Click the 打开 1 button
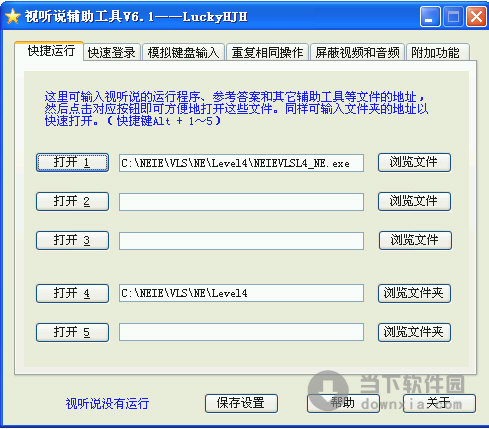This screenshot has width=489, height=429. point(72,163)
